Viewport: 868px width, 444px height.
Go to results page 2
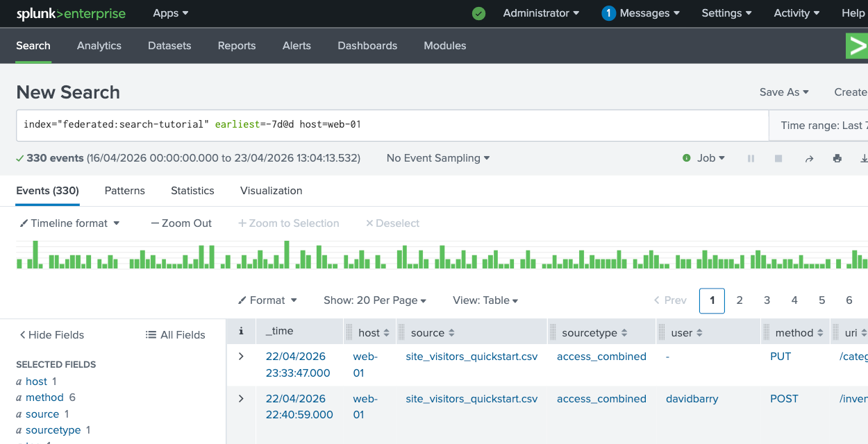coord(740,300)
